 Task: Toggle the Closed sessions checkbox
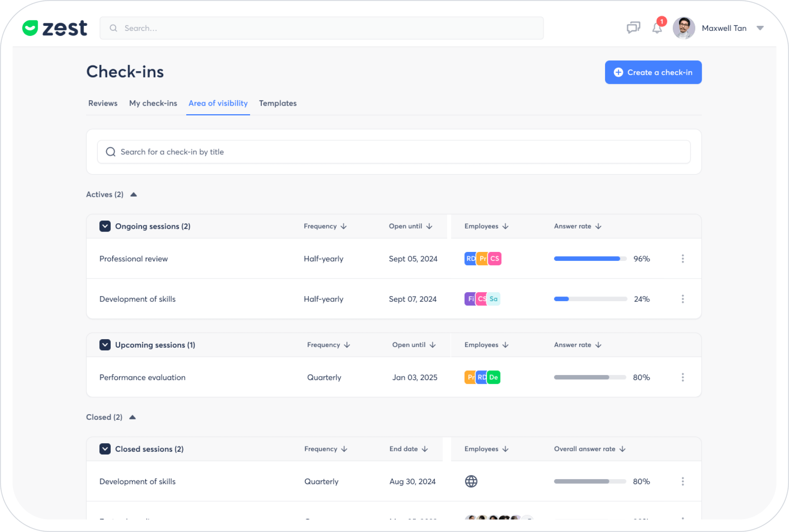tap(105, 449)
